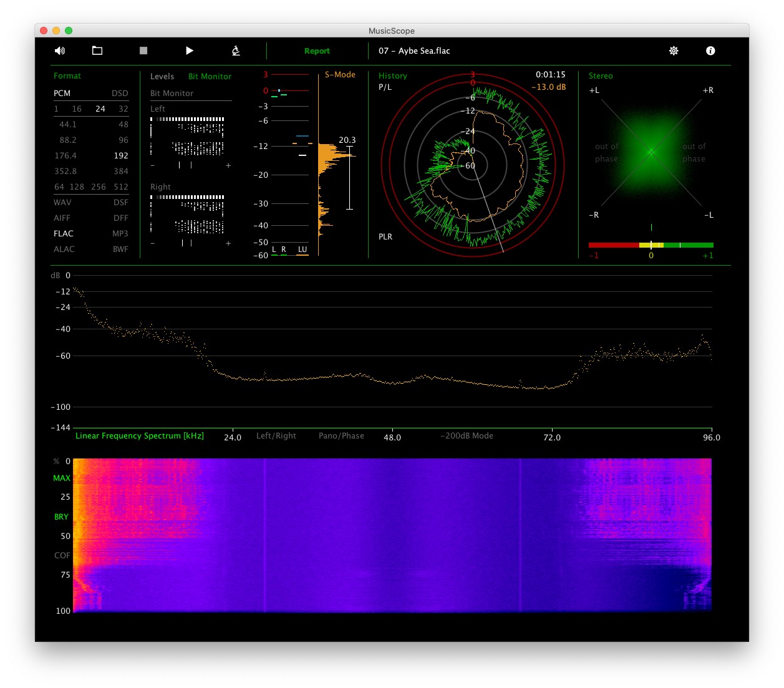Click the stereo vectorscope display
This screenshot has height=688, width=784.
(651, 152)
